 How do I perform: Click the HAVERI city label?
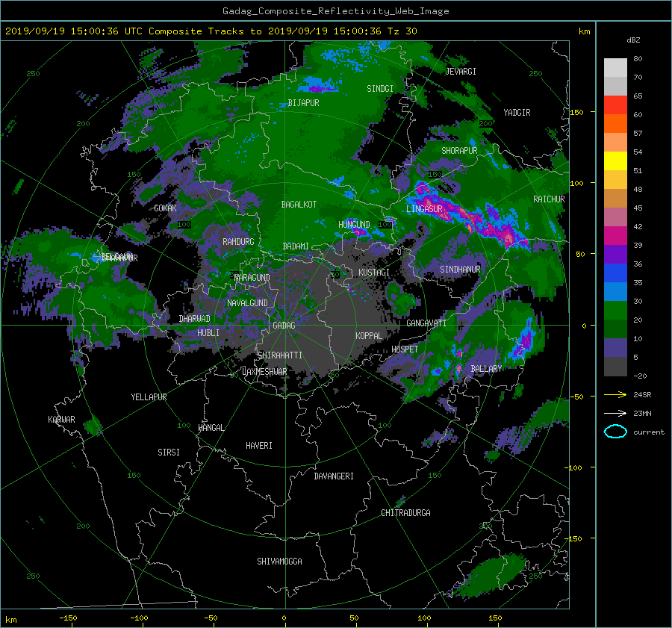259,446
